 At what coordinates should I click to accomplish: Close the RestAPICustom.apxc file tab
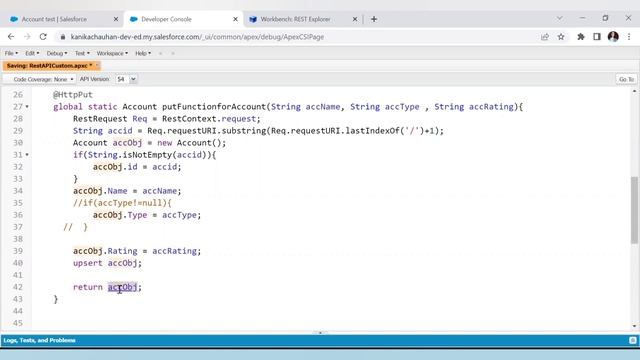pos(97,66)
